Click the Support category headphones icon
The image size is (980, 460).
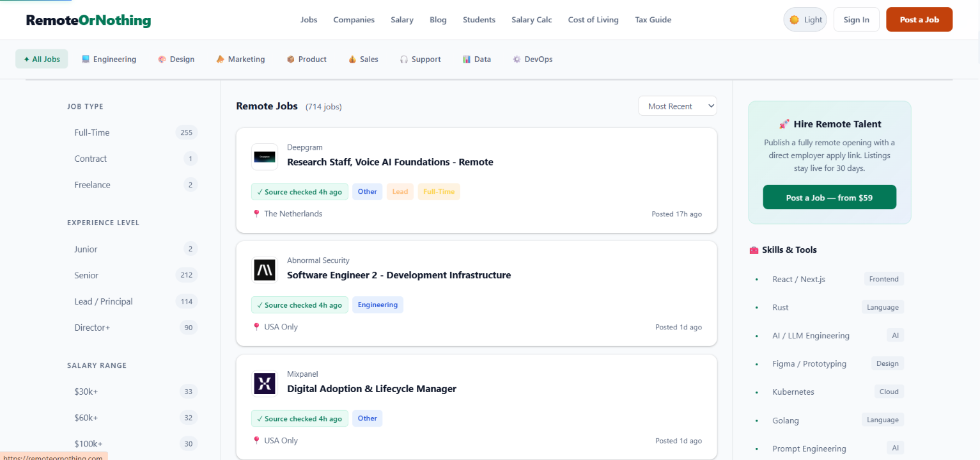[404, 59]
